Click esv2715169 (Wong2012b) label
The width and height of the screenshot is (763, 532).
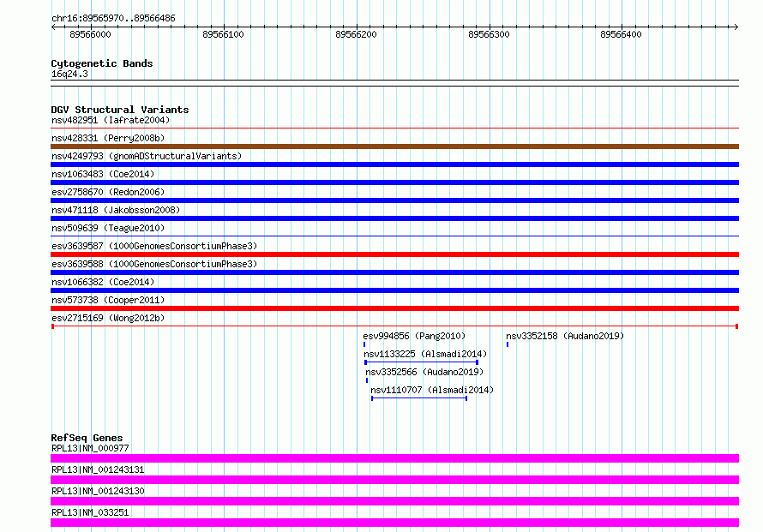tap(108, 318)
